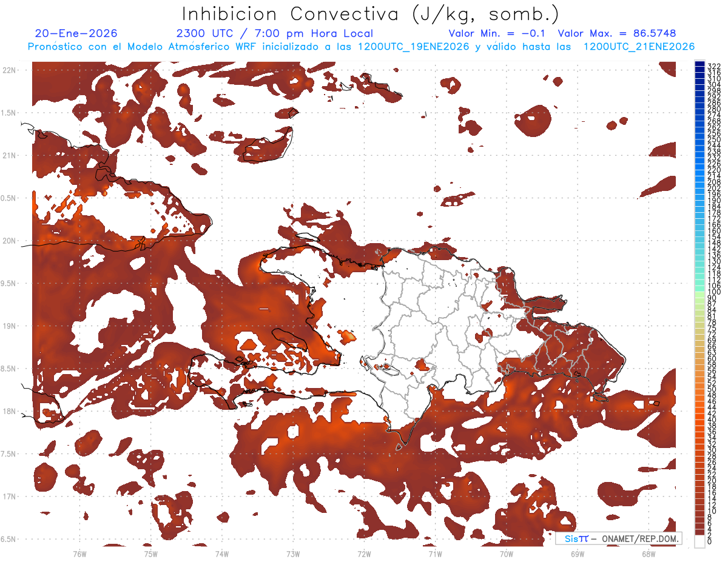This screenshot has height=562, width=728.
Task: Click the 'Valor Max. = 86.5748' readout
Action: point(617,33)
